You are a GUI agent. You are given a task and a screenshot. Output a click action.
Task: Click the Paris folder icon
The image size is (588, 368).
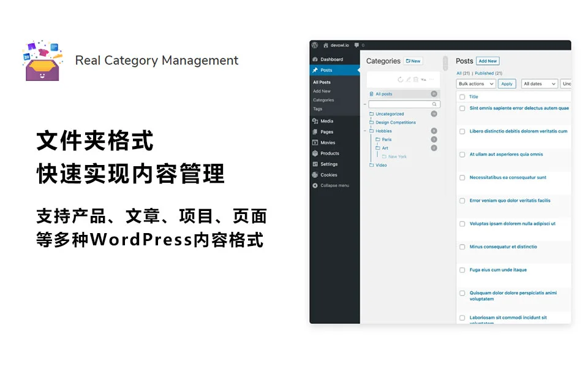coord(378,139)
